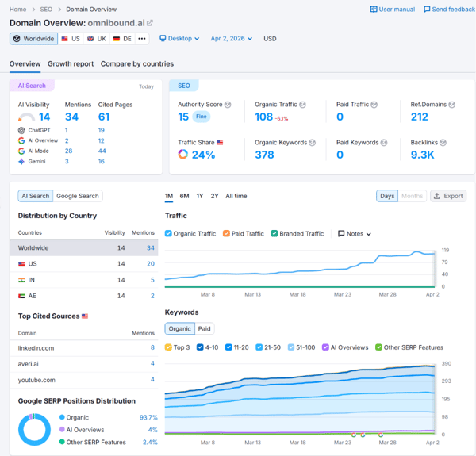Click the User manual book icon

pyautogui.click(x=374, y=10)
